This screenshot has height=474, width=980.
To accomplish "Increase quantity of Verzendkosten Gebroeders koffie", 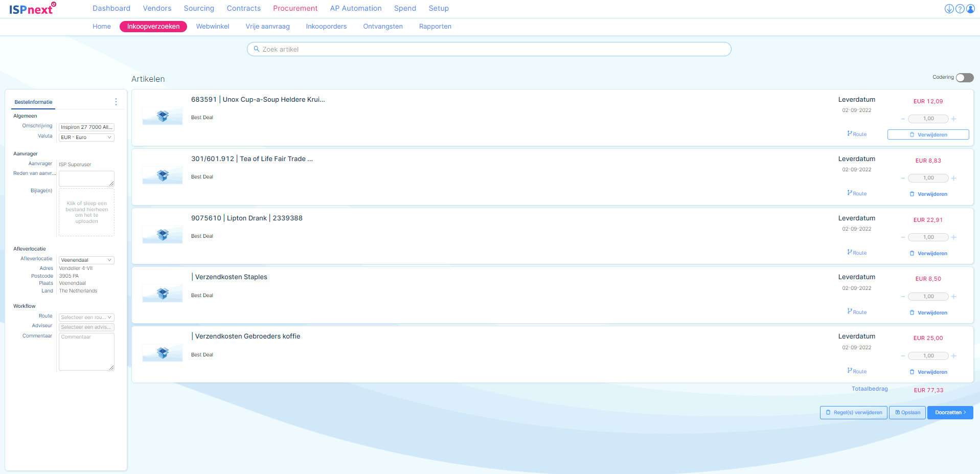I will click(954, 356).
